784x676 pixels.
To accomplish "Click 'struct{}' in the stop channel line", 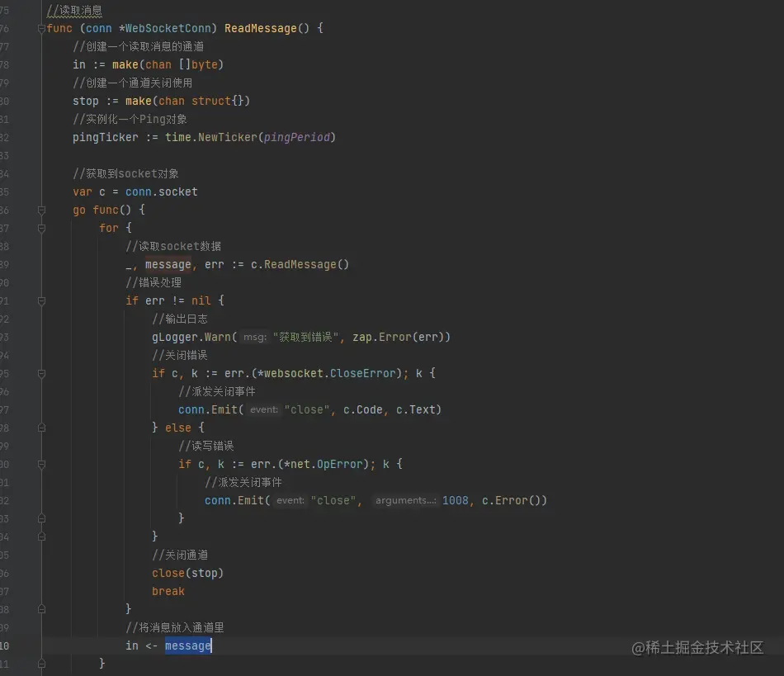I will [x=218, y=101].
